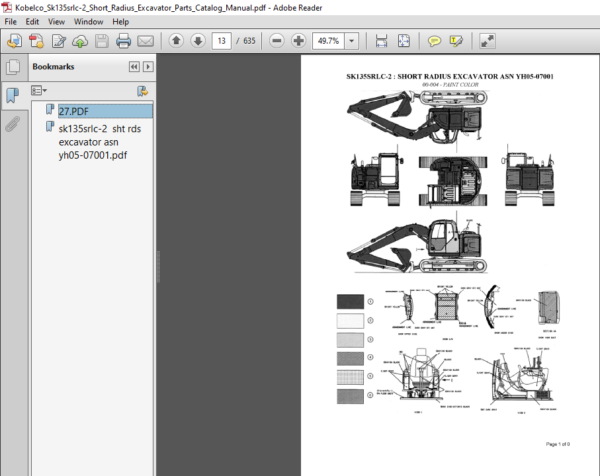Switch to read mode with expand icon
The width and height of the screenshot is (600, 476).
pos(488,41)
